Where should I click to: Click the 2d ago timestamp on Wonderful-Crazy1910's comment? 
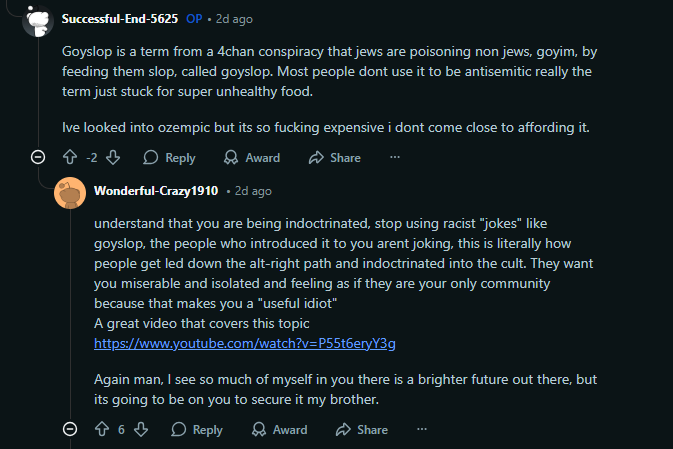coord(252,190)
